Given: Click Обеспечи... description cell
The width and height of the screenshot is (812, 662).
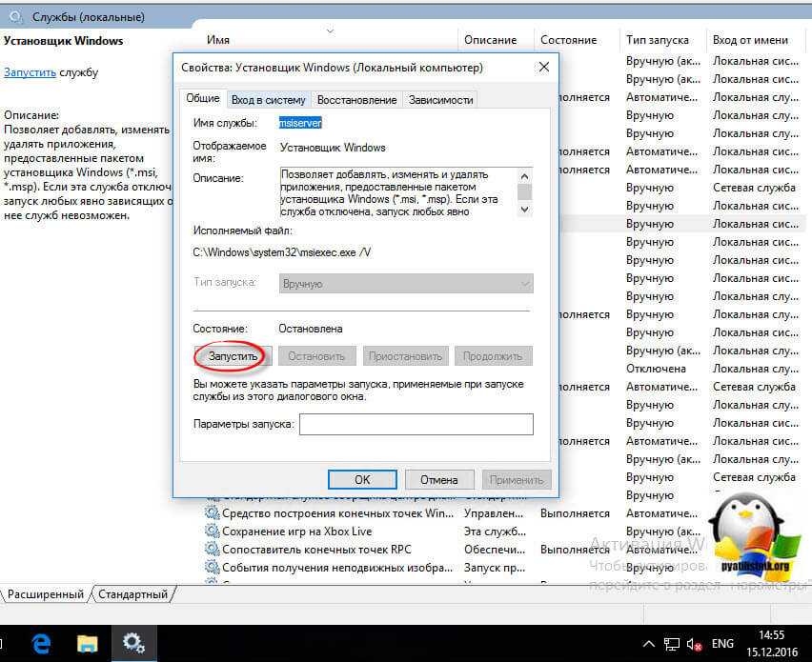Looking at the screenshot, I should pos(495,550).
